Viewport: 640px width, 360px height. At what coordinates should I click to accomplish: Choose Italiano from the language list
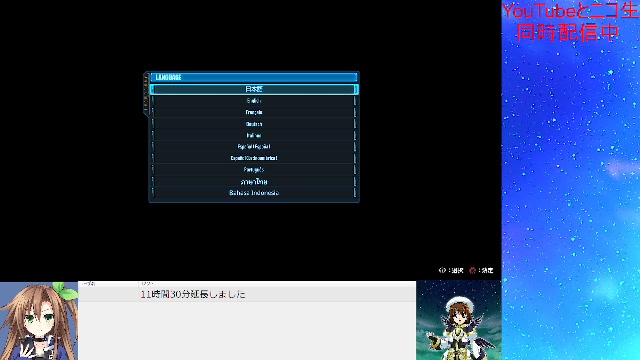pyautogui.click(x=253, y=135)
